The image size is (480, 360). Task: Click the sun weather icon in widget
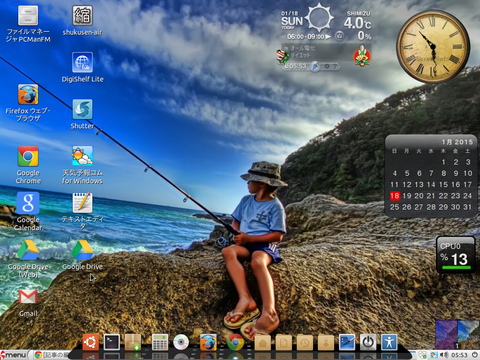319,18
